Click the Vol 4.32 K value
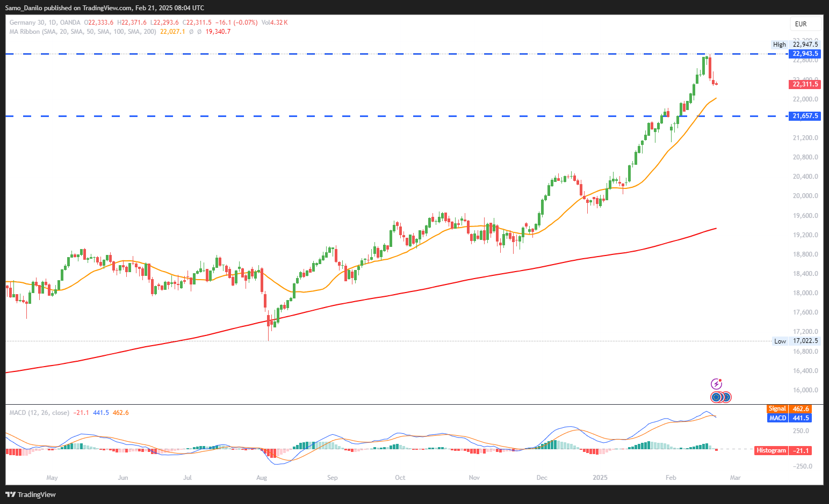Screen dimensions: 829x504 pyautogui.click(x=275, y=23)
